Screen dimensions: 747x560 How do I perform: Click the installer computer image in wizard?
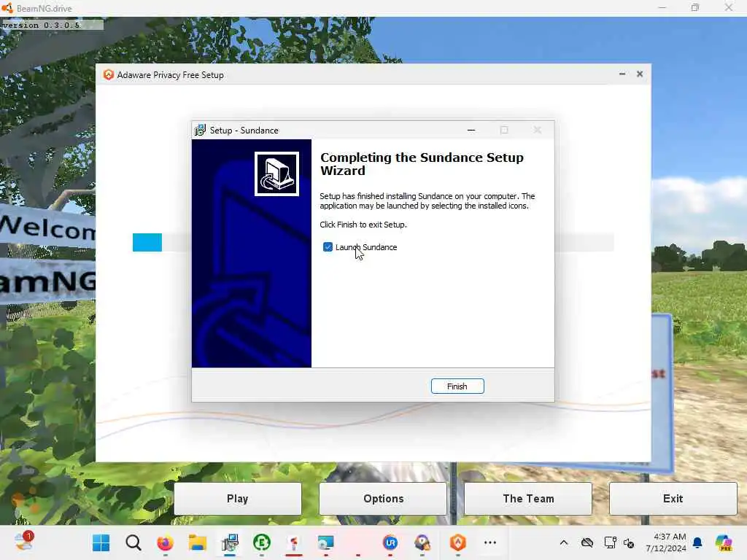(276, 174)
